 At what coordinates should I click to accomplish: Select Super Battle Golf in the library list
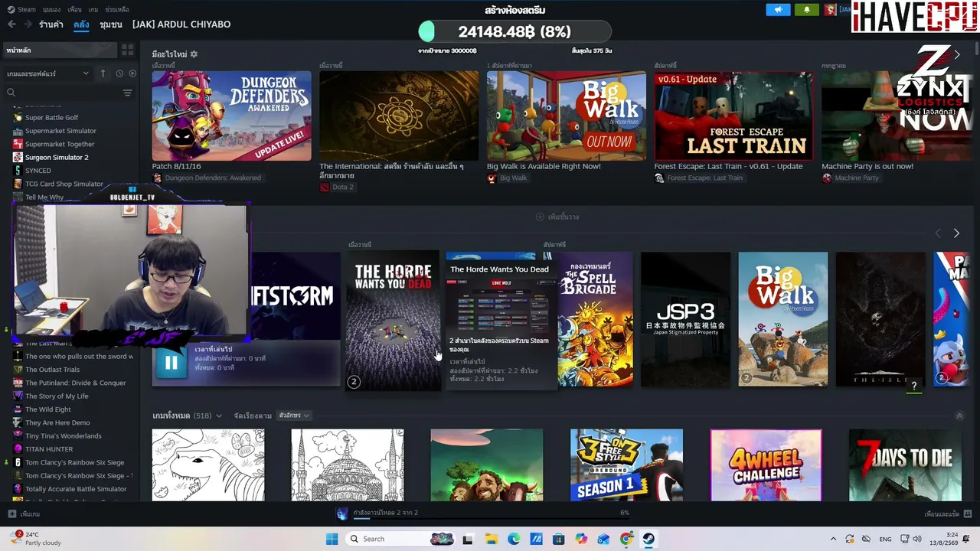(51, 118)
